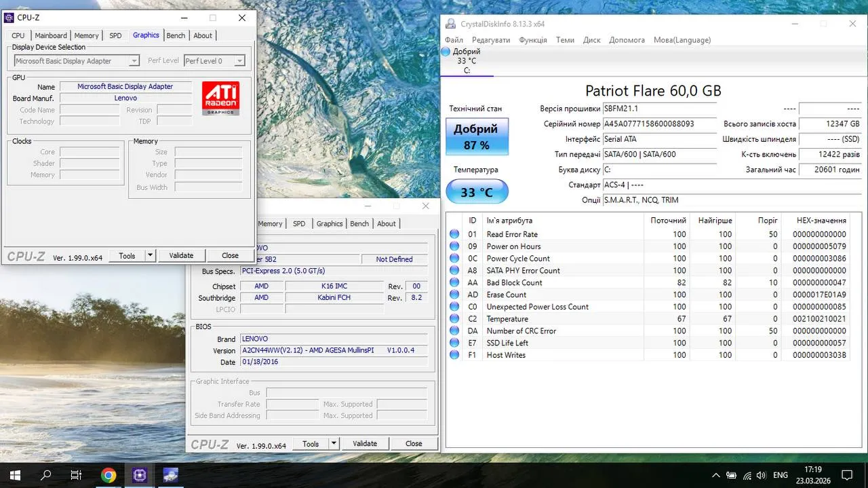The height and width of the screenshot is (488, 868).
Task: Click the CrystalDiskInfo title bar icon
Action: (450, 24)
